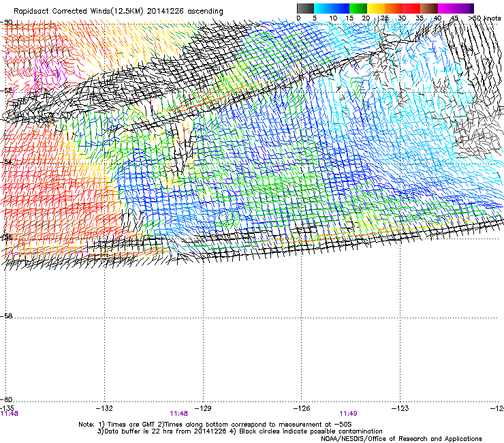The height and width of the screenshot is (443, 504).
Task: Pick the dark purple 45-50 knots legend segment
Action: pos(464,8)
